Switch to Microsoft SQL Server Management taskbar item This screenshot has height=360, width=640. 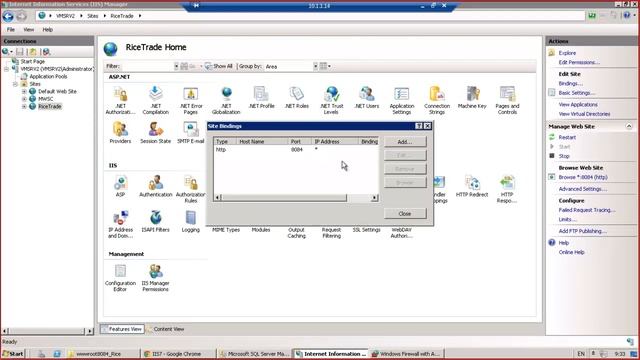coord(254,354)
